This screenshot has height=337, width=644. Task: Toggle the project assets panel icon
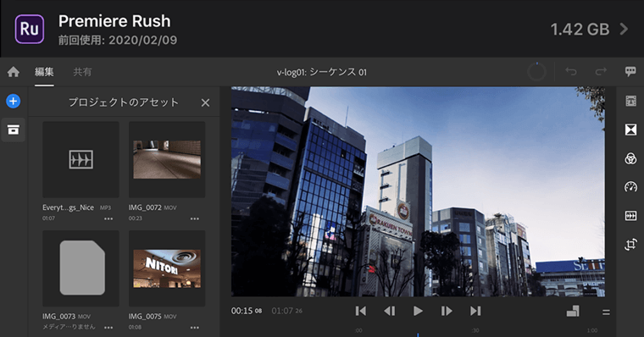14,130
